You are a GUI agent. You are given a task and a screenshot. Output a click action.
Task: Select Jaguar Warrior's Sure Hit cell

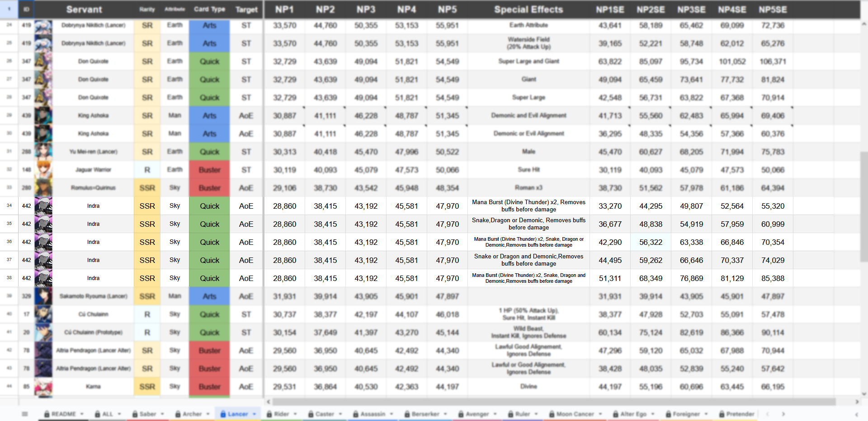coord(528,170)
